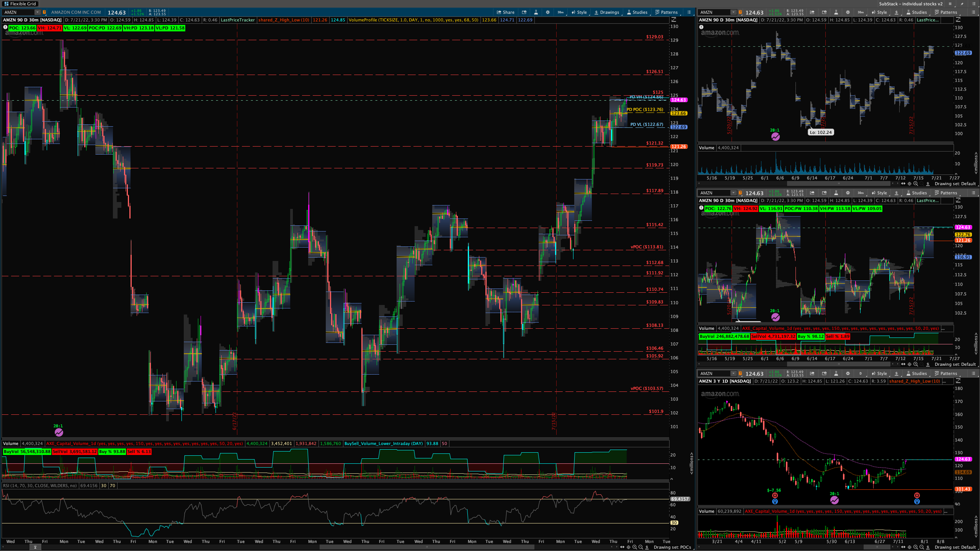The width and height of the screenshot is (980, 551).
Task: Click Drawing set: POCs selector
Action: tap(672, 547)
